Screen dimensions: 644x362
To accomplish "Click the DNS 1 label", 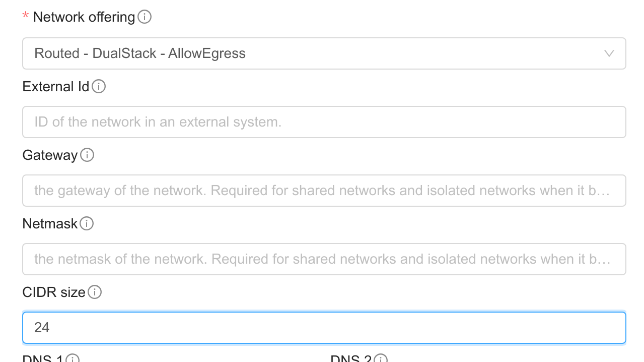I will click(43, 359).
